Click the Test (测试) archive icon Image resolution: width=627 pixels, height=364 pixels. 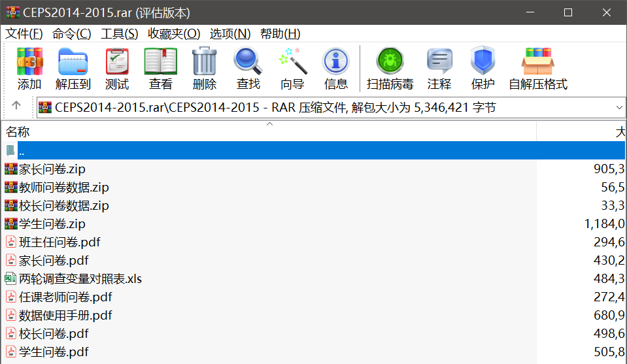pyautogui.click(x=117, y=61)
